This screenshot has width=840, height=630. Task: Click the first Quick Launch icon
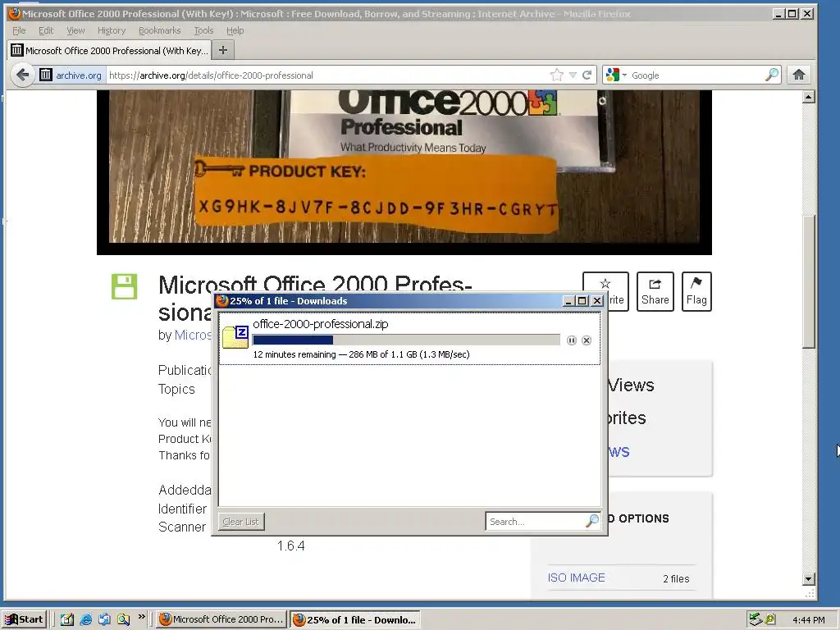point(67,619)
